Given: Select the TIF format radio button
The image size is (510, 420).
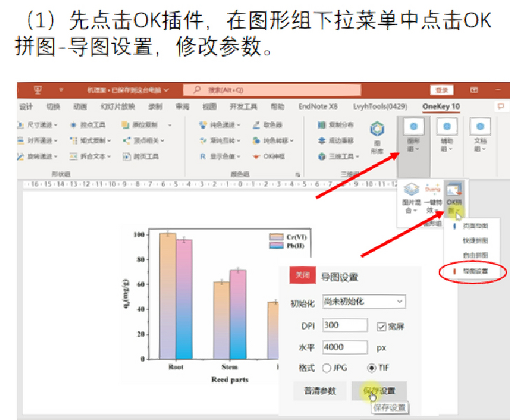Looking at the screenshot, I should tap(371, 368).
